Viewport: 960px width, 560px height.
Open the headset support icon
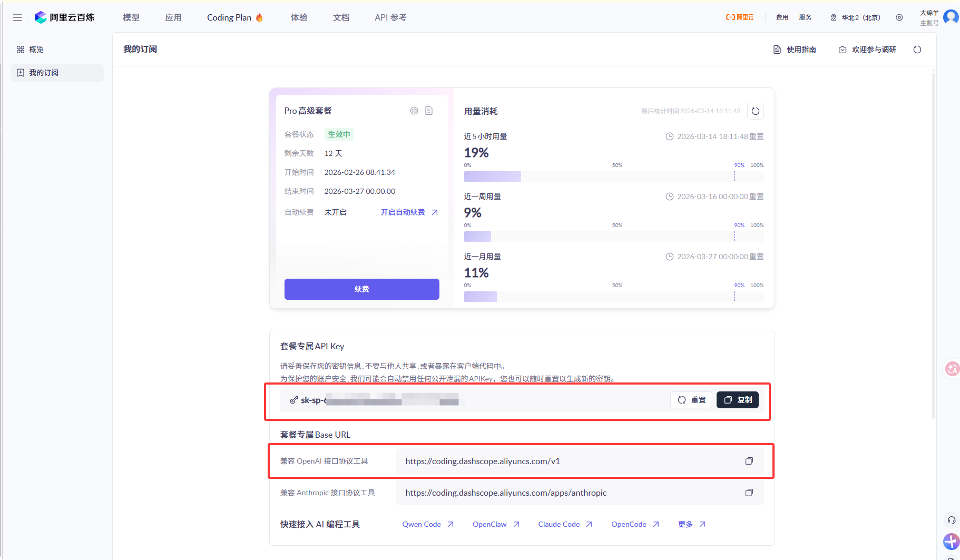pos(951,520)
